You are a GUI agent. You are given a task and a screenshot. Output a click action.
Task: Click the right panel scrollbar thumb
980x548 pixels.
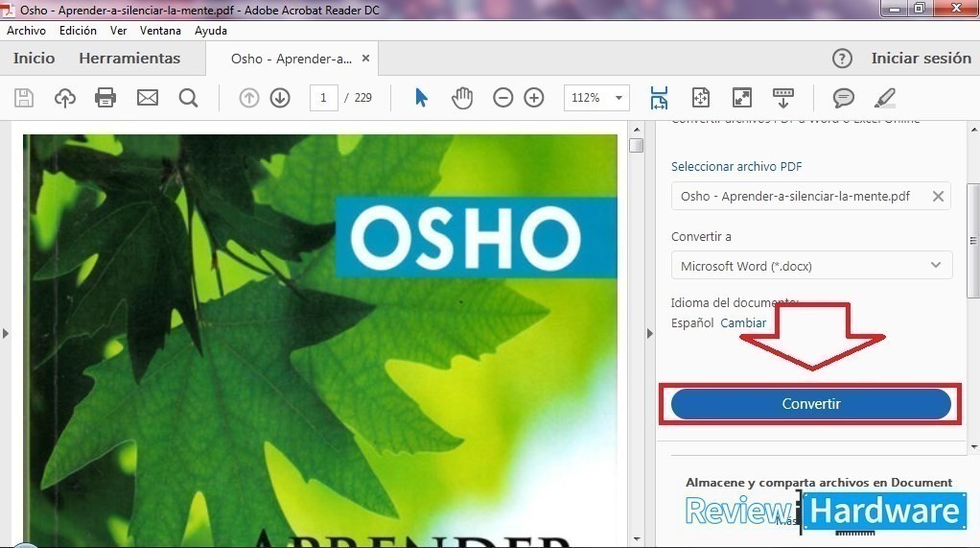point(973,240)
